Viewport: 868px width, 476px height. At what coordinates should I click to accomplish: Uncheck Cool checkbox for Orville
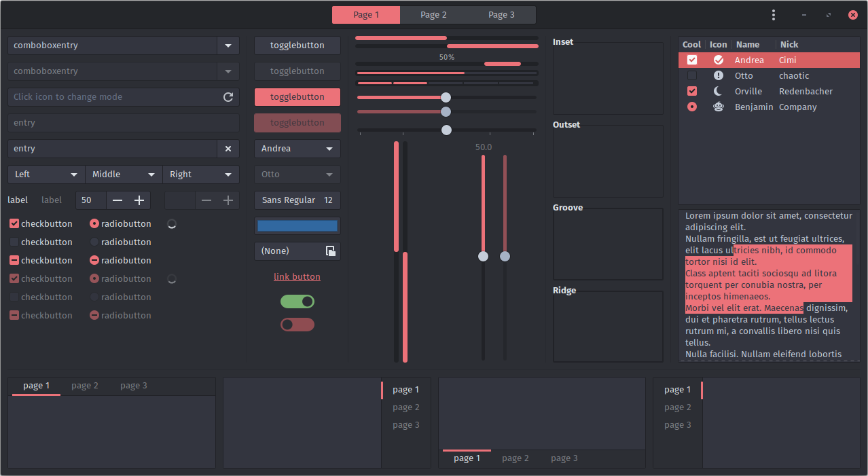click(x=692, y=91)
